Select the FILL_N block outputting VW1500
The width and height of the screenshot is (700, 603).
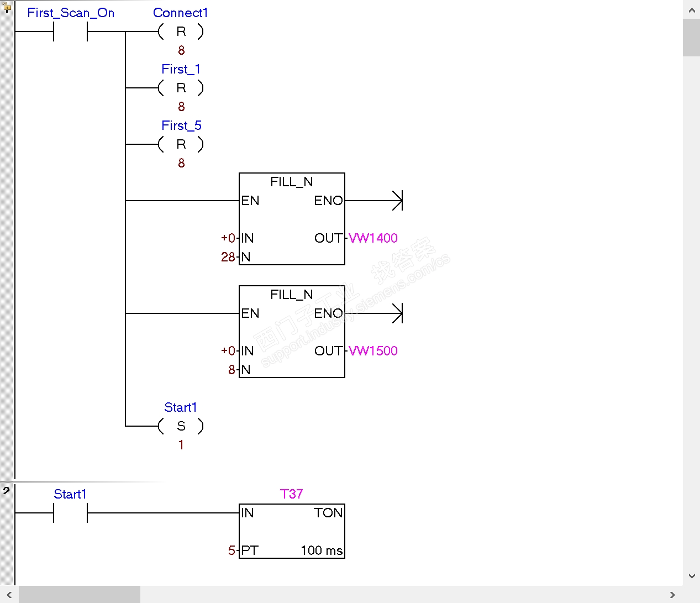(292, 332)
